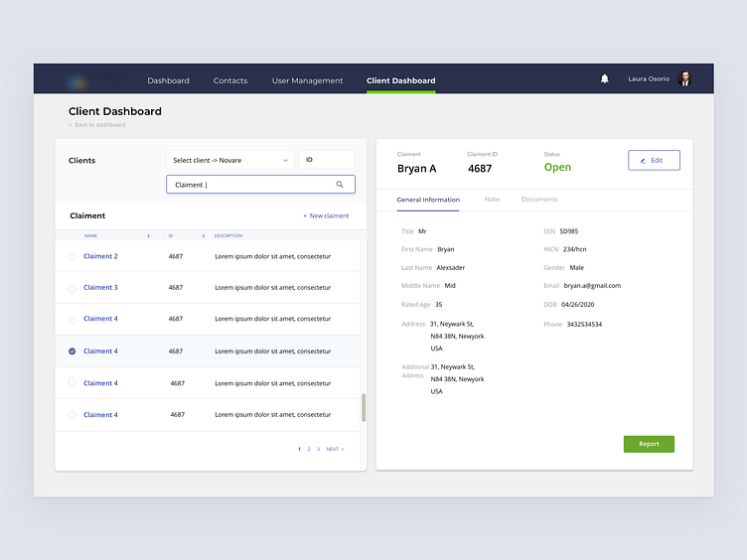The image size is (747, 560).
Task: Open notifications bell icon
Action: (x=604, y=78)
